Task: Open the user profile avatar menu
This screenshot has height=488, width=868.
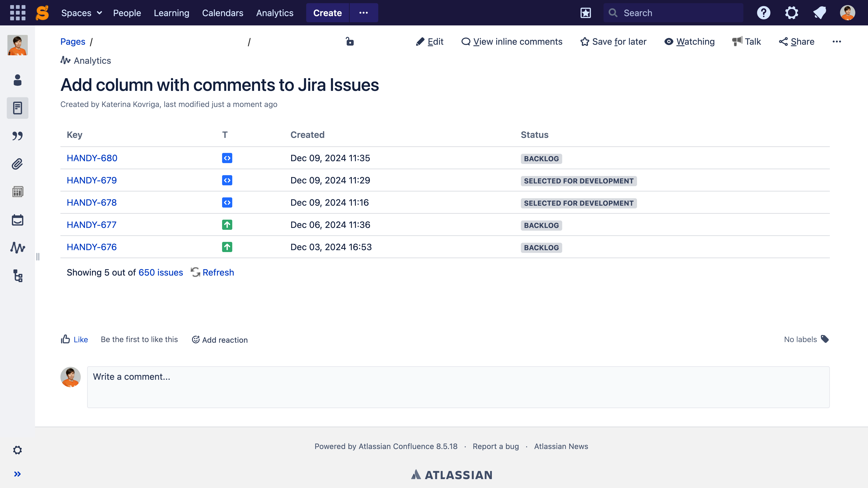Action: [847, 13]
